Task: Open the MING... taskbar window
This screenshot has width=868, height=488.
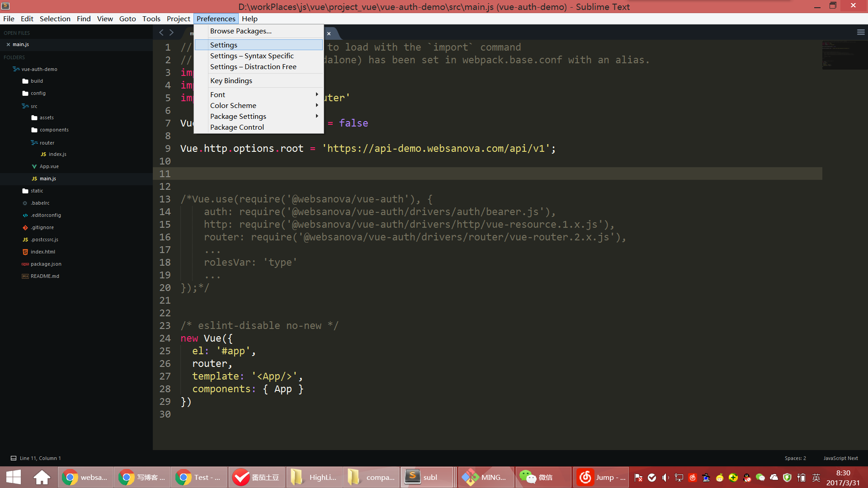Action: click(486, 477)
